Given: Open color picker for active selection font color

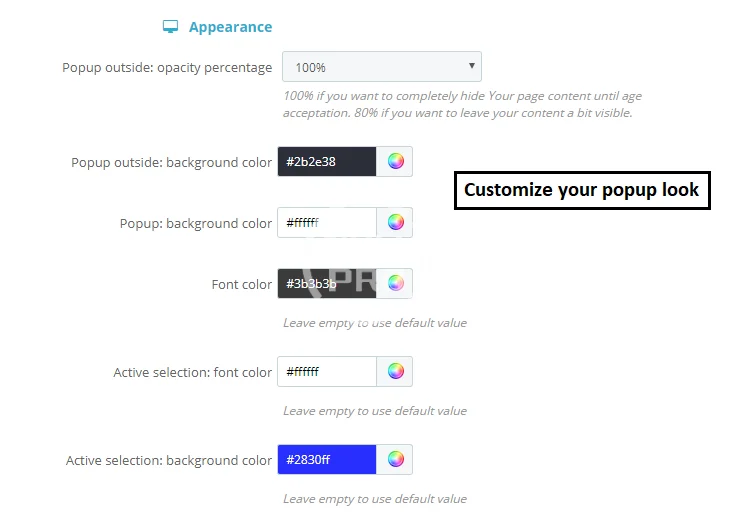Looking at the screenshot, I should point(395,372).
